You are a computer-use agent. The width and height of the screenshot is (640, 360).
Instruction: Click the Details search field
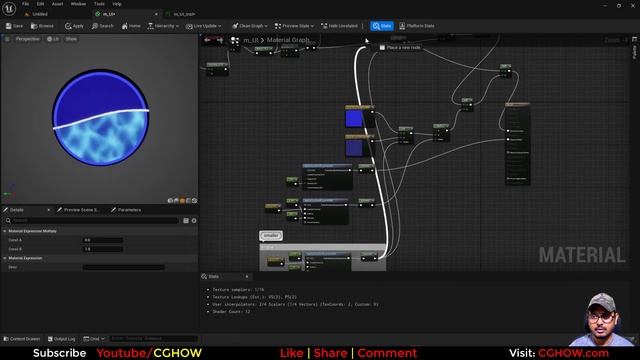92,221
